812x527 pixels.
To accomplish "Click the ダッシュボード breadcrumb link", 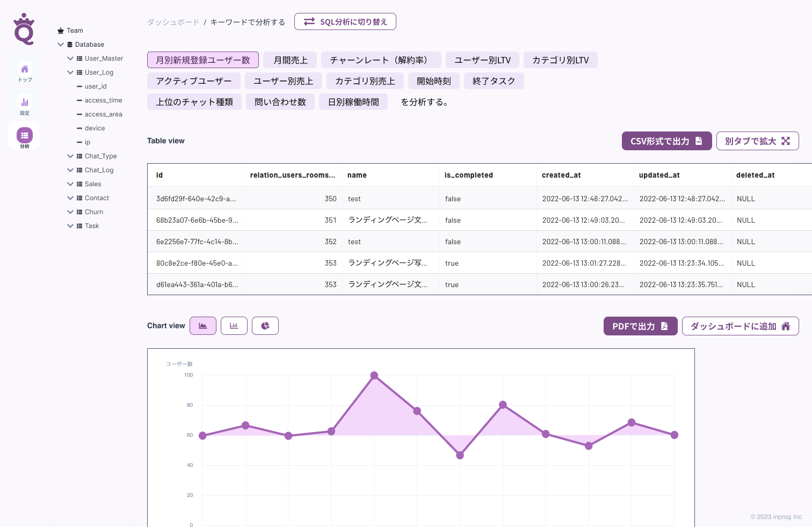I will [x=173, y=22].
